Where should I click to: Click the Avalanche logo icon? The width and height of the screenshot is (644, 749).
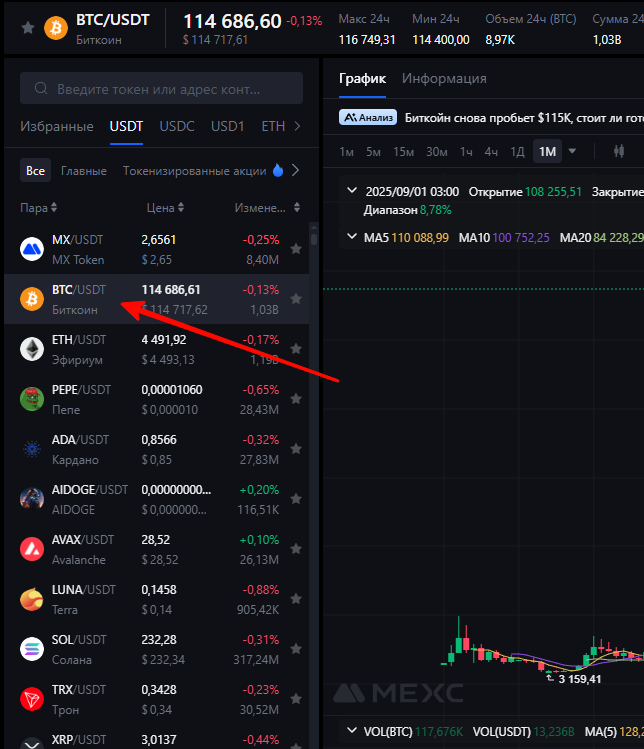(x=32, y=549)
